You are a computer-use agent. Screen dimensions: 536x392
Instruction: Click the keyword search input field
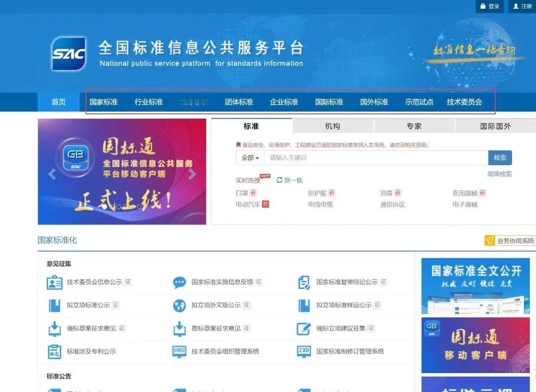(x=373, y=158)
